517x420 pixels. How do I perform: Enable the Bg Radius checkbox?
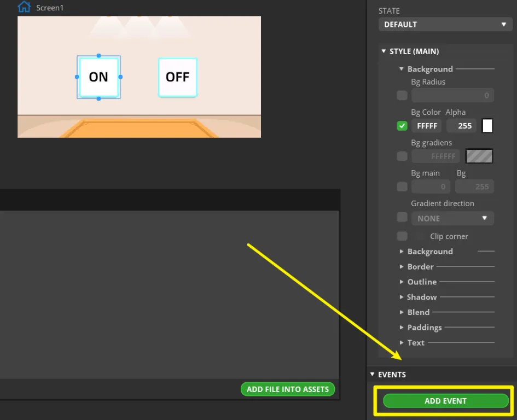click(402, 96)
